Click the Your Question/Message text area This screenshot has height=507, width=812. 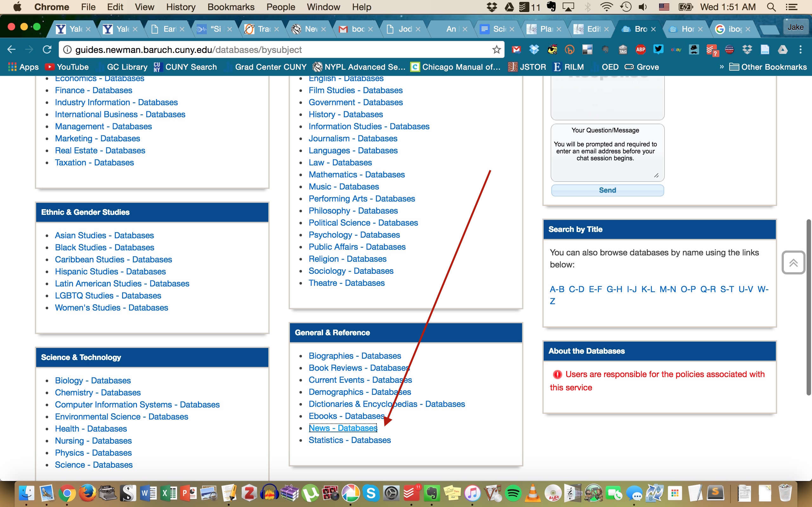tap(607, 152)
